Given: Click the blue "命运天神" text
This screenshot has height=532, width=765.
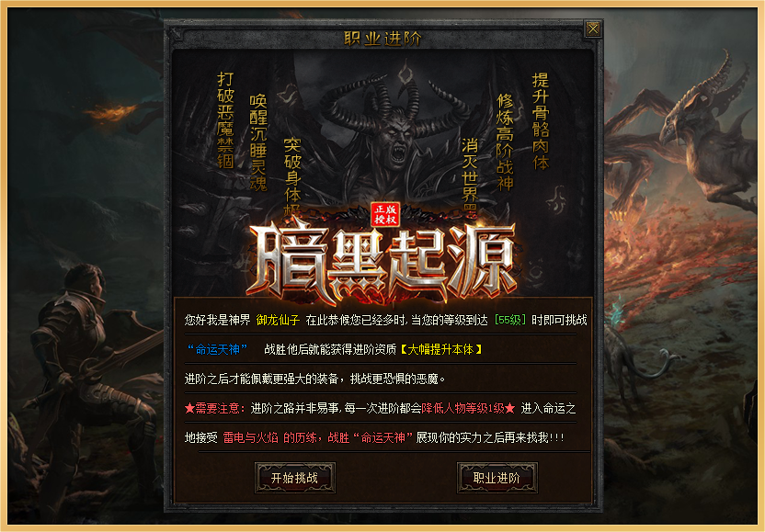Looking at the screenshot, I should [217, 350].
